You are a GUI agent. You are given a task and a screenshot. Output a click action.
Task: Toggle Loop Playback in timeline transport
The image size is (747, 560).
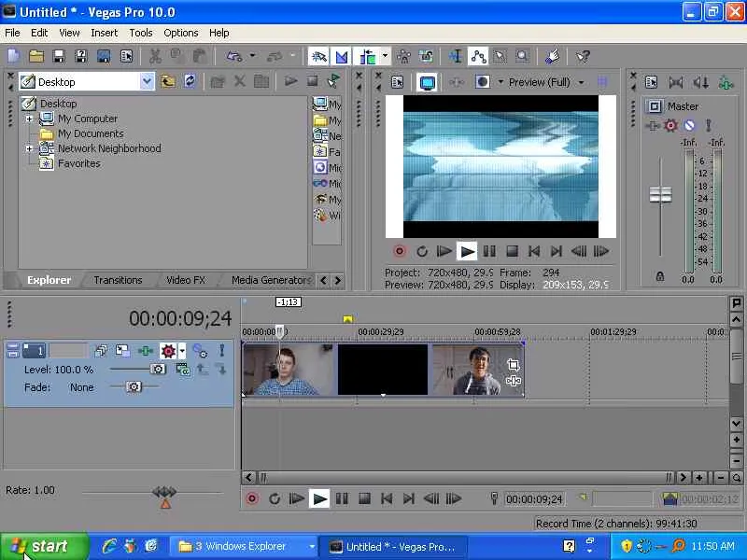click(x=275, y=498)
